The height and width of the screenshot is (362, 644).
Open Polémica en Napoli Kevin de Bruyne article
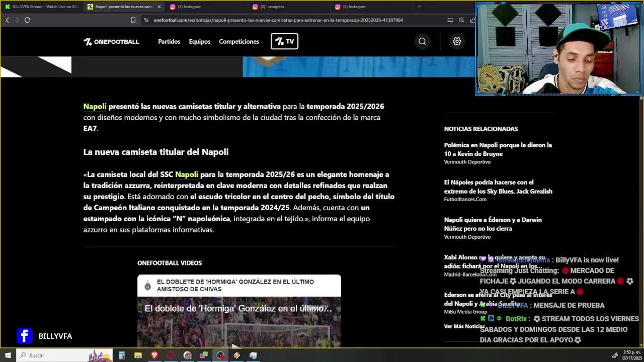tap(498, 149)
